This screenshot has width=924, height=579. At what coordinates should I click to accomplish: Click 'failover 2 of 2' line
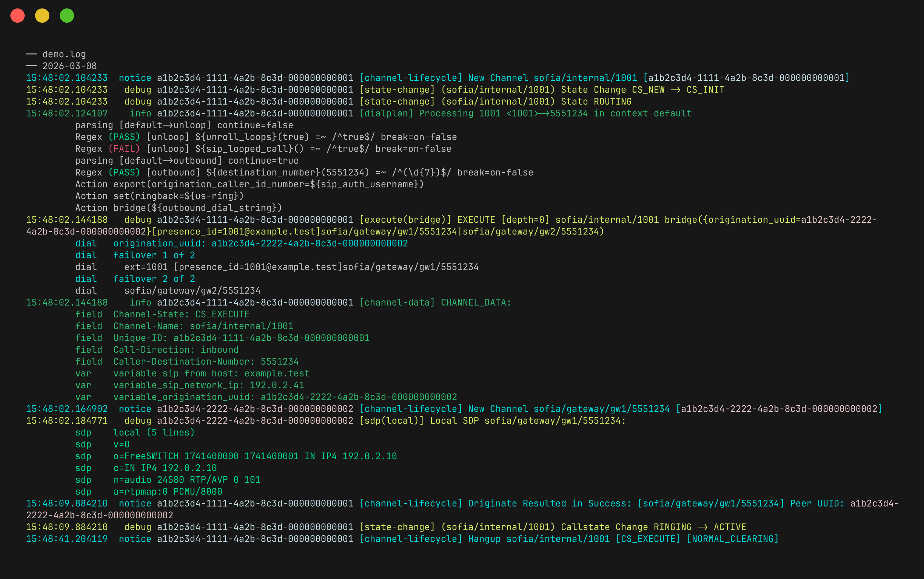coord(135,279)
